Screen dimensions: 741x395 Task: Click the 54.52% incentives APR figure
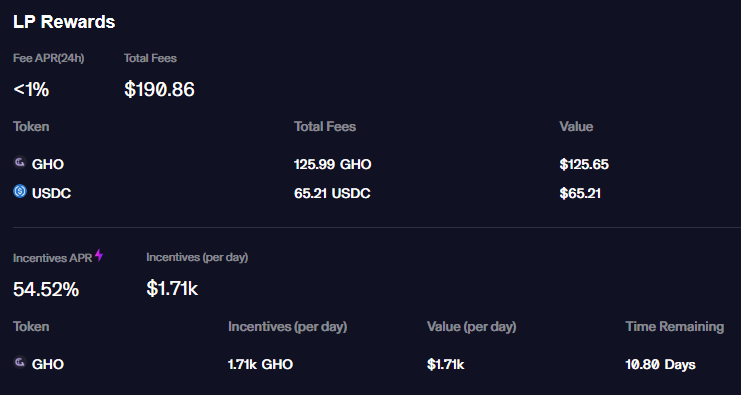[46, 289]
